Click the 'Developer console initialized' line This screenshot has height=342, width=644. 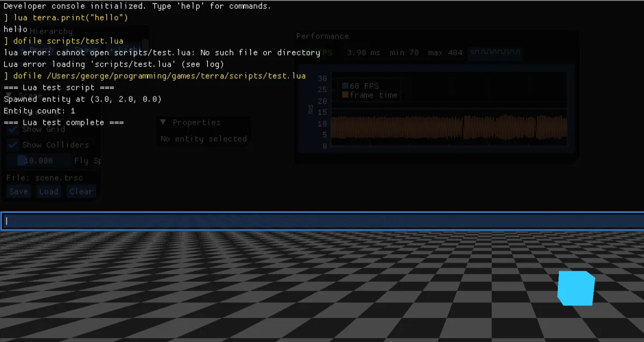click(137, 6)
